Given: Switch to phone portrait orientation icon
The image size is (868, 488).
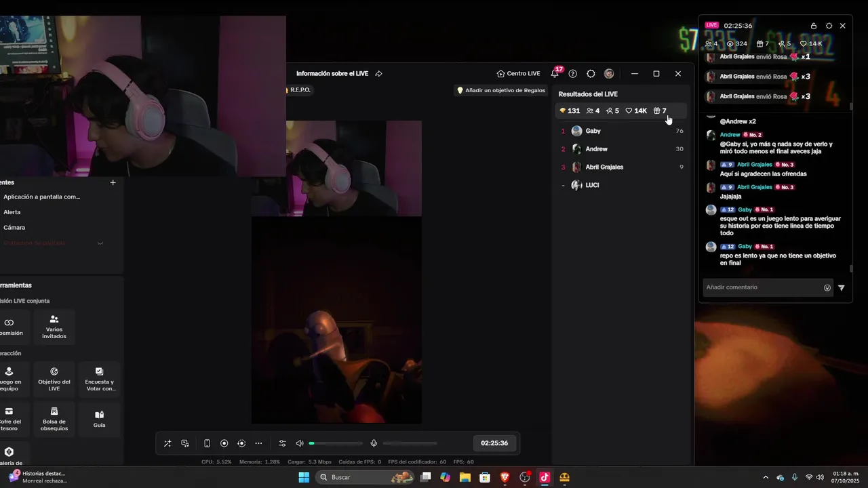Looking at the screenshot, I should pyautogui.click(x=207, y=443).
